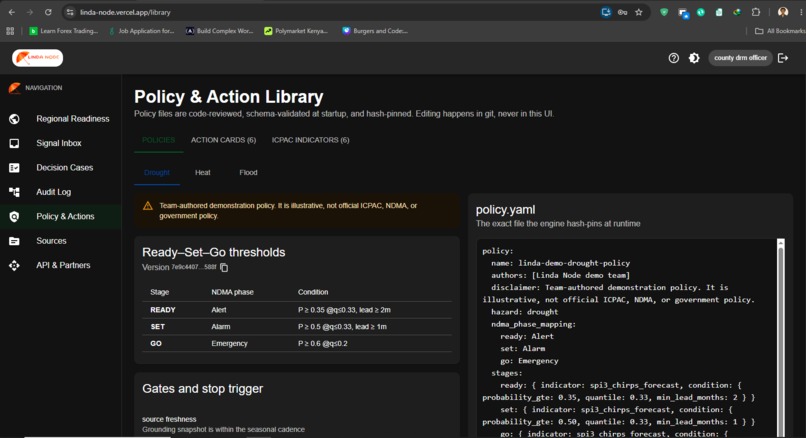This screenshot has width=806, height=438.
Task: Select the Heat hazard tab
Action: 203,173
